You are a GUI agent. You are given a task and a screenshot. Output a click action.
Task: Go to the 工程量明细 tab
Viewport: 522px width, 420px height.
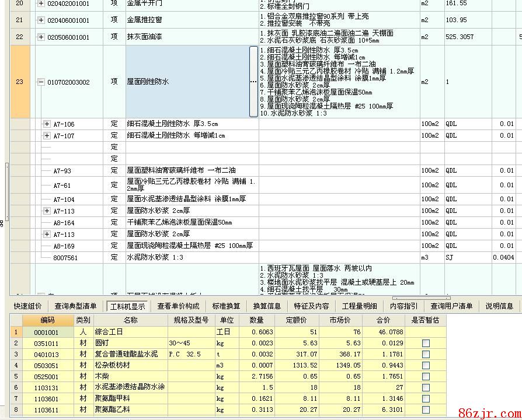coord(359,306)
